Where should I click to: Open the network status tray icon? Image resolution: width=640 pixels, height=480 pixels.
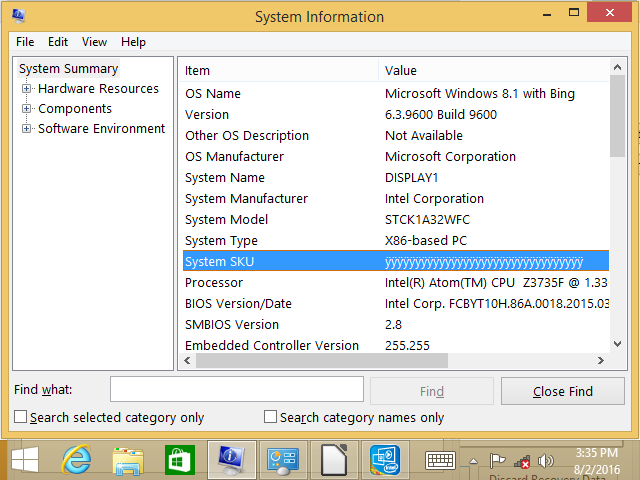tap(522, 462)
